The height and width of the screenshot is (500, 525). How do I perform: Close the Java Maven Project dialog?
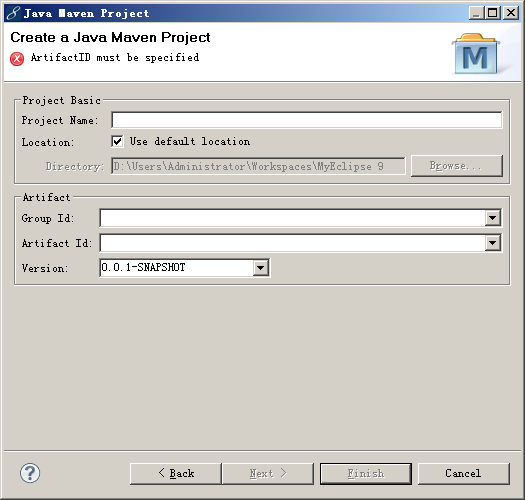tap(511, 13)
